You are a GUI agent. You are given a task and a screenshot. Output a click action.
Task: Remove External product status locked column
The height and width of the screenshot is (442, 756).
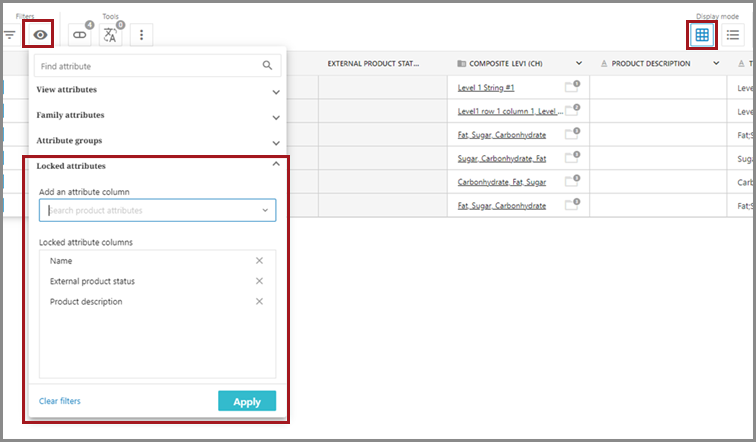click(x=259, y=281)
